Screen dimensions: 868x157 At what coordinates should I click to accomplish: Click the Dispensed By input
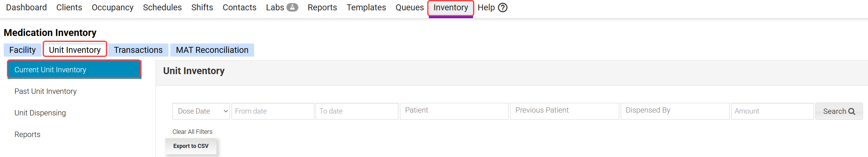tap(674, 111)
